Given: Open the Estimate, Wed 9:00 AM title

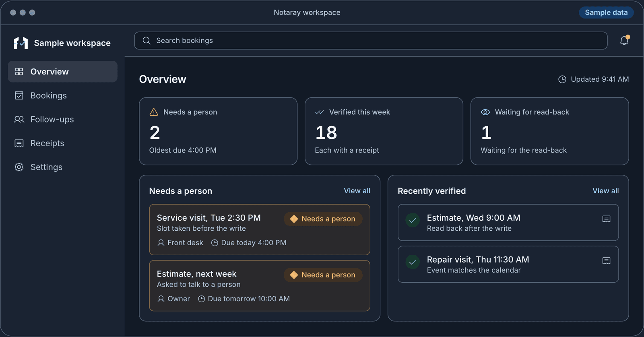Looking at the screenshot, I should 474,218.
